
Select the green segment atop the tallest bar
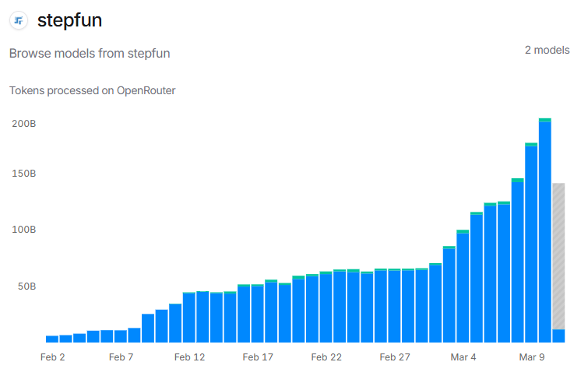[x=544, y=120]
